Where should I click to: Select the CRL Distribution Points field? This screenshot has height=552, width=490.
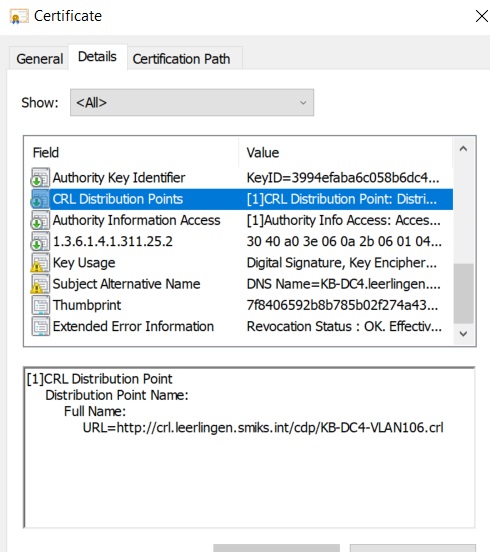[x=238, y=199]
